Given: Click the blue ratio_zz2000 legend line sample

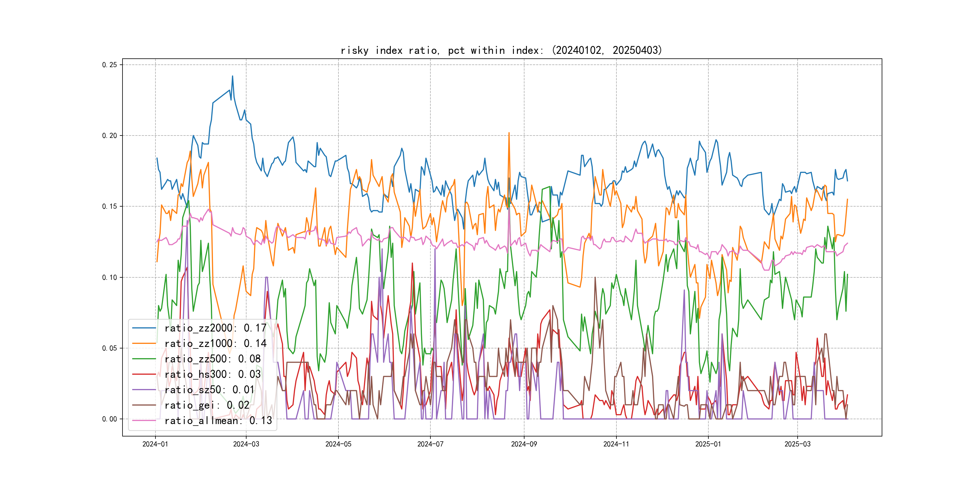Looking at the screenshot, I should point(144,328).
